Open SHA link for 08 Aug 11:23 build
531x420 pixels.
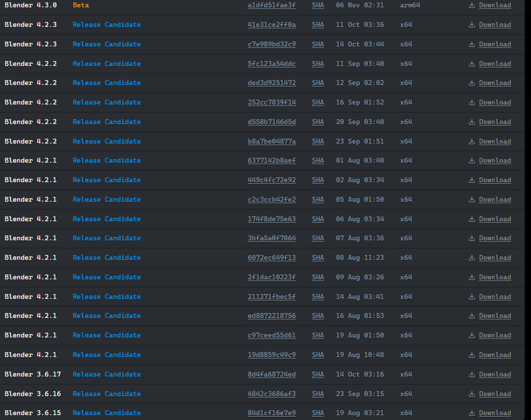pyautogui.click(x=318, y=258)
